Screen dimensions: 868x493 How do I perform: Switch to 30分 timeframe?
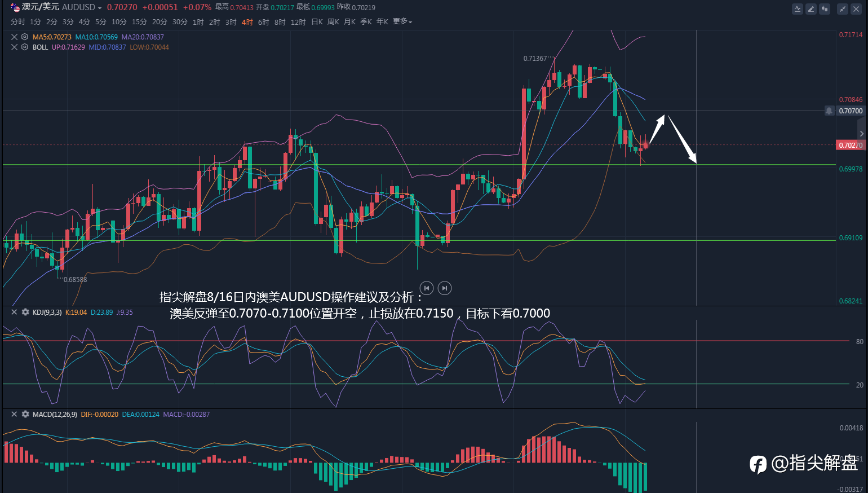click(180, 21)
